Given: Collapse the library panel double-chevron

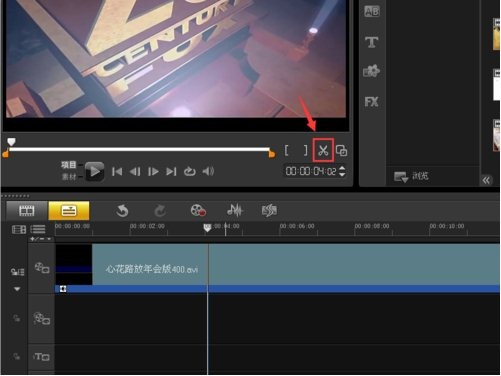Looking at the screenshot, I should coord(486,180).
